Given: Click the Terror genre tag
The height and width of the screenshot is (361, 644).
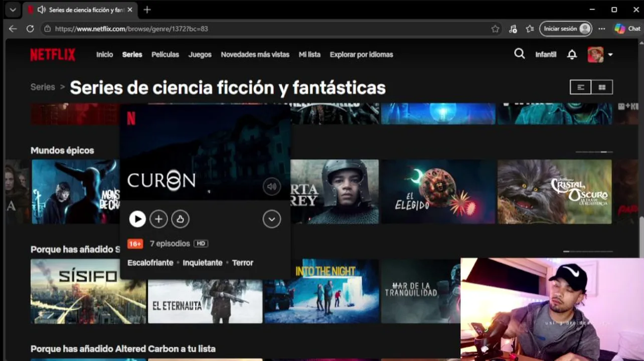Looking at the screenshot, I should pos(243,263).
